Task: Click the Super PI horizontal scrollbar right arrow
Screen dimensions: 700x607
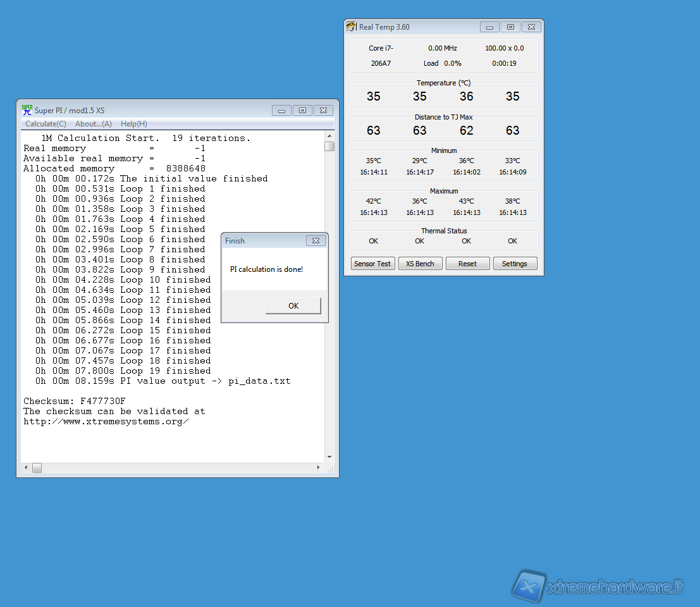Action: [318, 468]
